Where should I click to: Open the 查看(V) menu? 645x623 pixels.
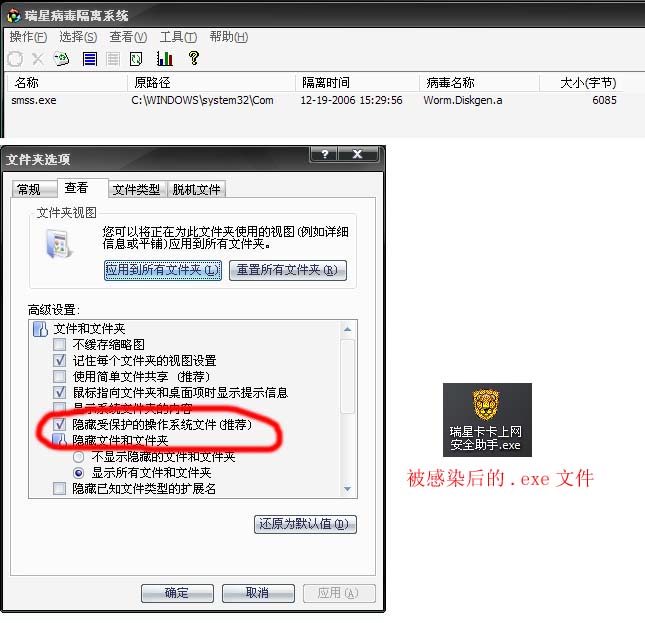(x=128, y=37)
